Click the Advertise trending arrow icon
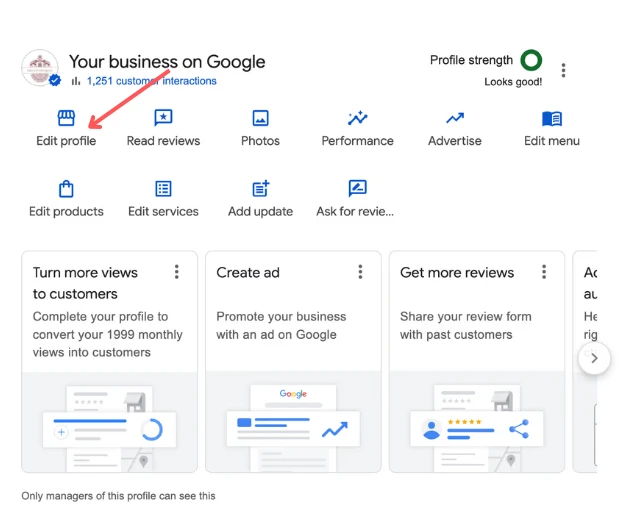Viewport: 632px width, 527px height. (x=455, y=118)
